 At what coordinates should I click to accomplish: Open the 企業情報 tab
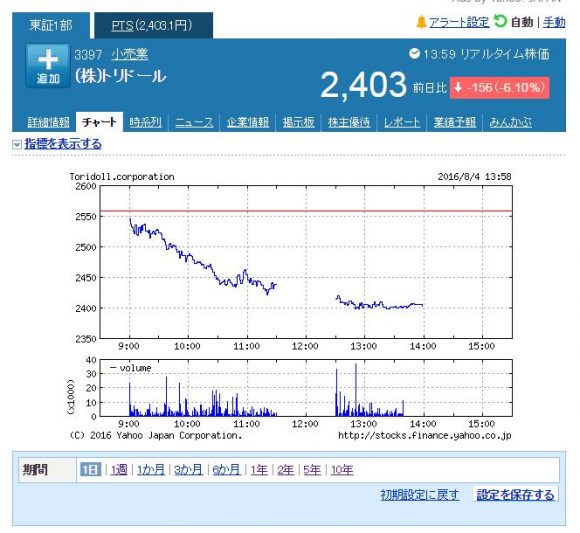pyautogui.click(x=247, y=122)
